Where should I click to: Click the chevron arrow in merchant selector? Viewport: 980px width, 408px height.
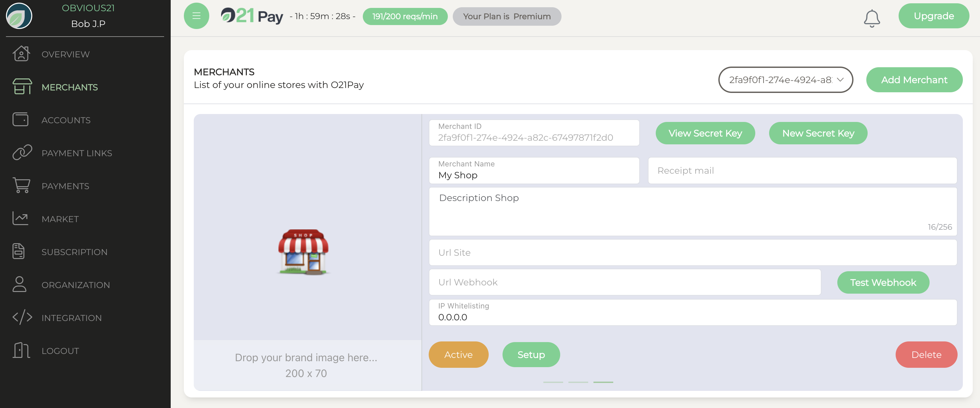tap(840, 79)
